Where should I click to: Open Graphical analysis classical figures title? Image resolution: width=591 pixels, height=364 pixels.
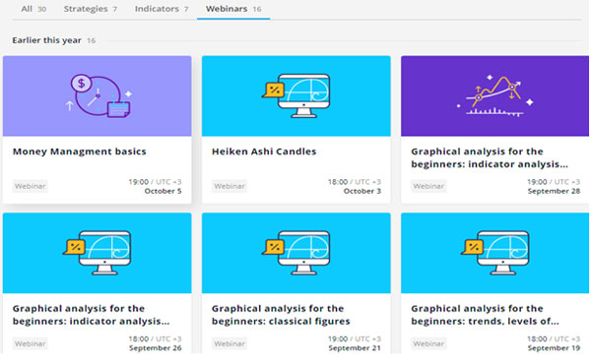(281, 315)
